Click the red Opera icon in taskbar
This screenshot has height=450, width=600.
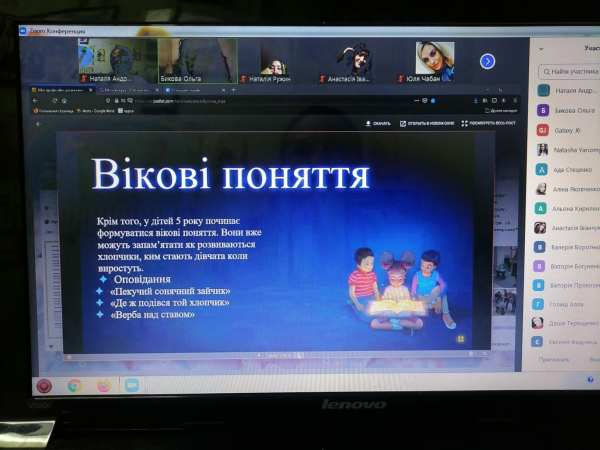pyautogui.click(x=44, y=385)
